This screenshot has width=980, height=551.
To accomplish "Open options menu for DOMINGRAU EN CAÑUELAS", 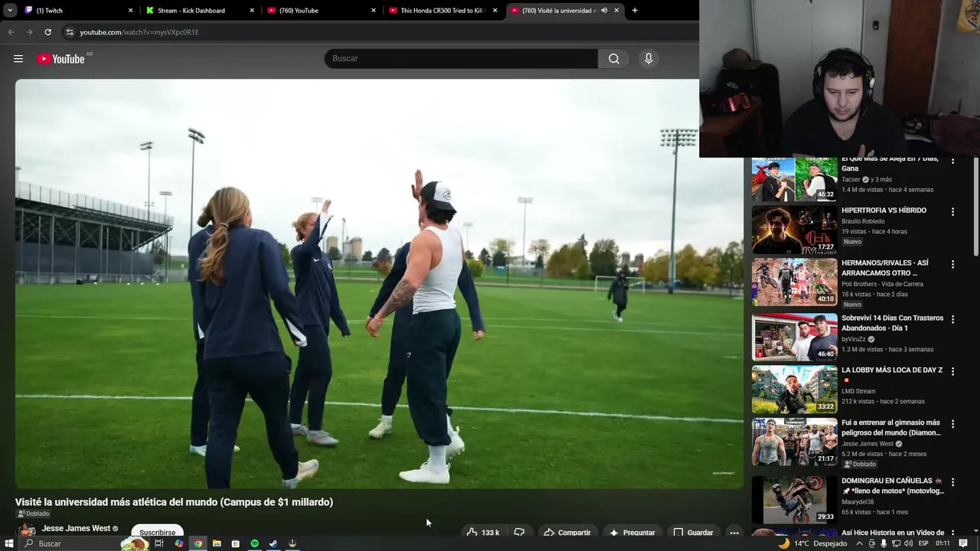I will [953, 482].
